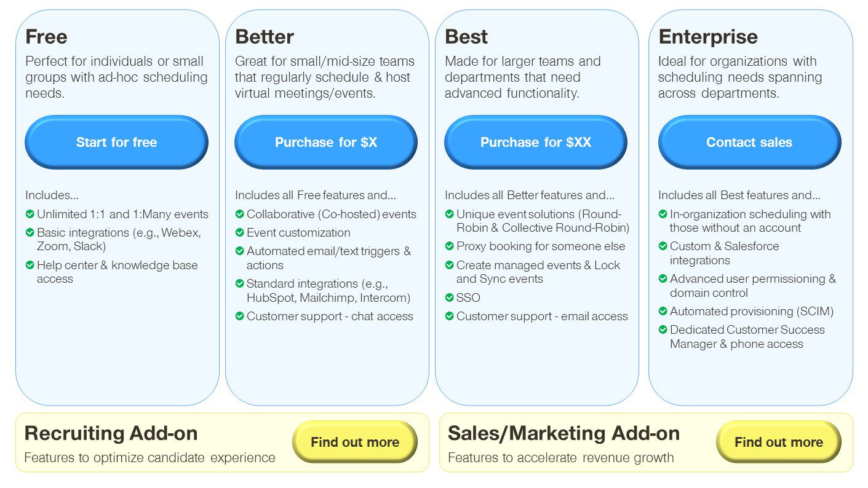Click checkmark next to SSO feature
The image size is (868, 488).
point(449,298)
